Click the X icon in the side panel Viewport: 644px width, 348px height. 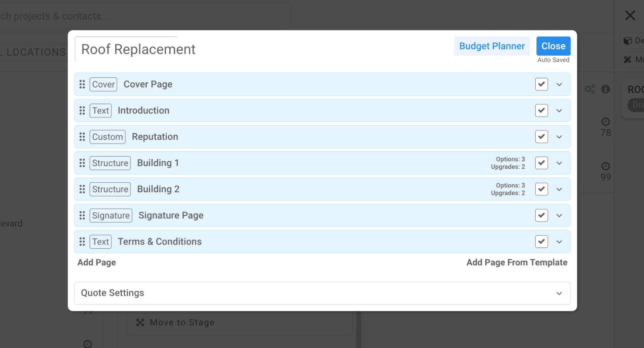click(x=630, y=16)
